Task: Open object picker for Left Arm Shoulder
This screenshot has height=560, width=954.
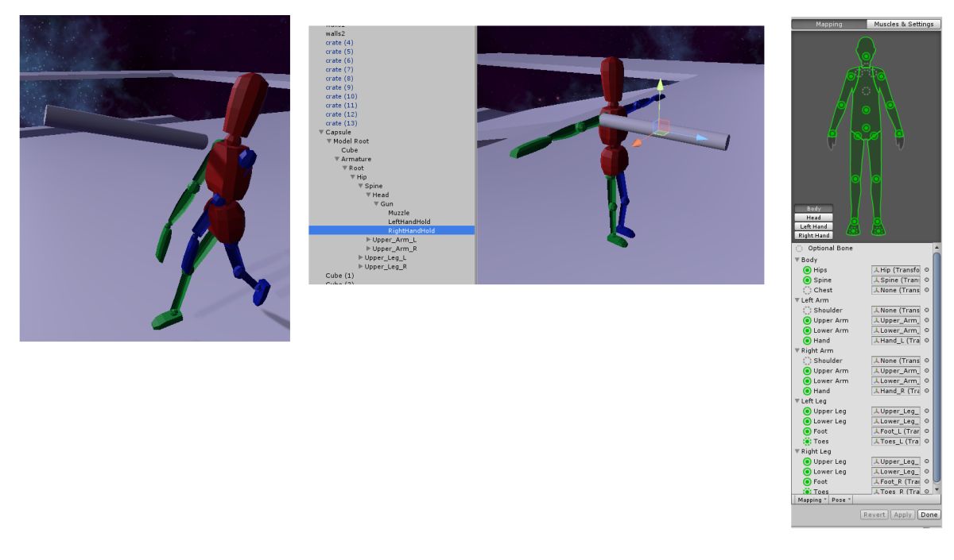Action: tap(927, 311)
